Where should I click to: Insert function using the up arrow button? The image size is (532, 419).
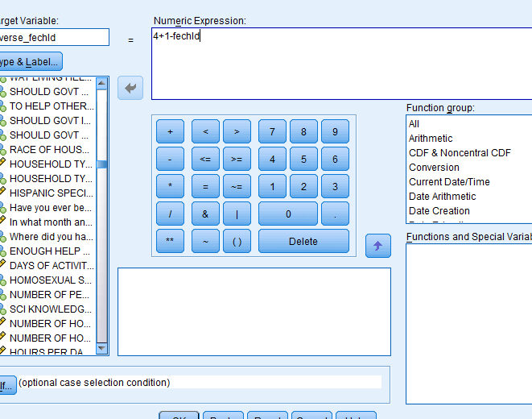378,246
